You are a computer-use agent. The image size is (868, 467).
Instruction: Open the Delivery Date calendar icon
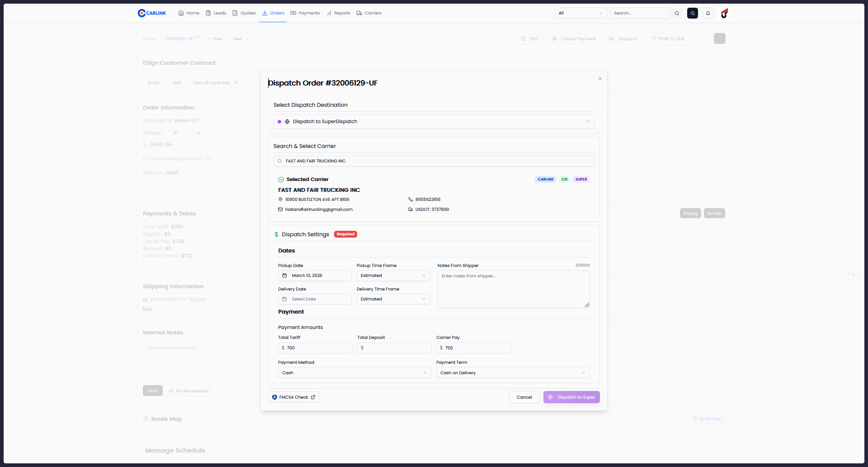[284, 299]
